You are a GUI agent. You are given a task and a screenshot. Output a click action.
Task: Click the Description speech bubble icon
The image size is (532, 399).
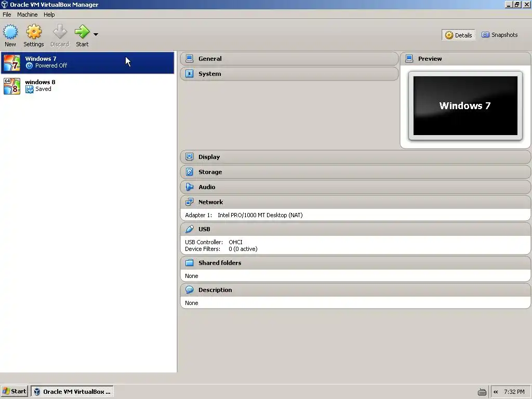coord(189,290)
